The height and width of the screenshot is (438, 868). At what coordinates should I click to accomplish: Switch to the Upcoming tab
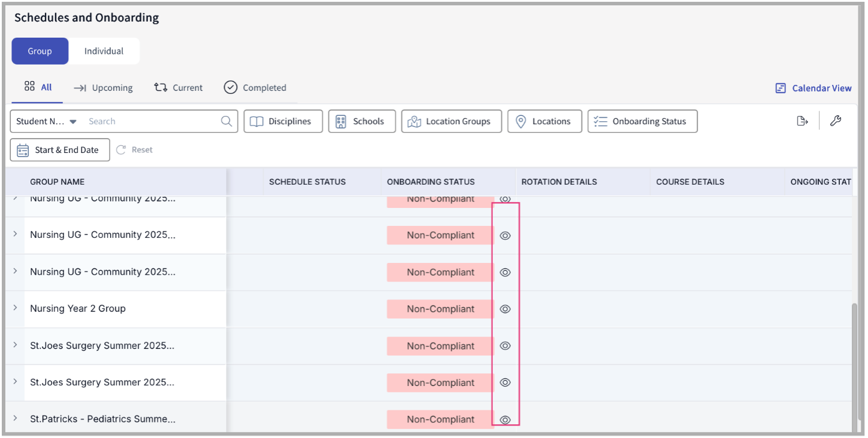(x=103, y=88)
